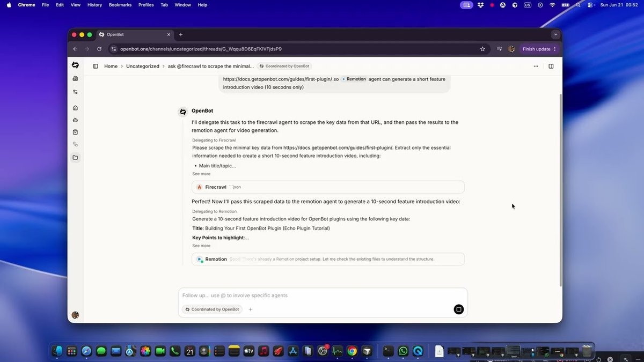Open the View menu

click(76, 5)
